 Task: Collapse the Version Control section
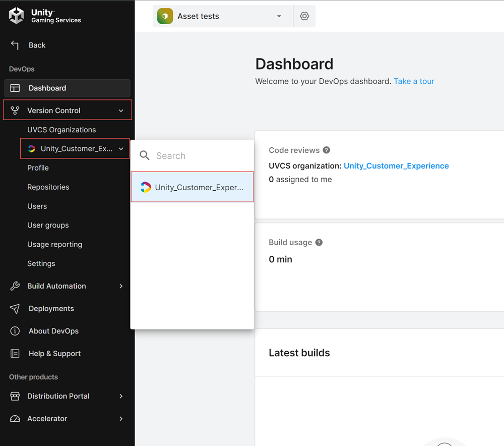(x=121, y=110)
